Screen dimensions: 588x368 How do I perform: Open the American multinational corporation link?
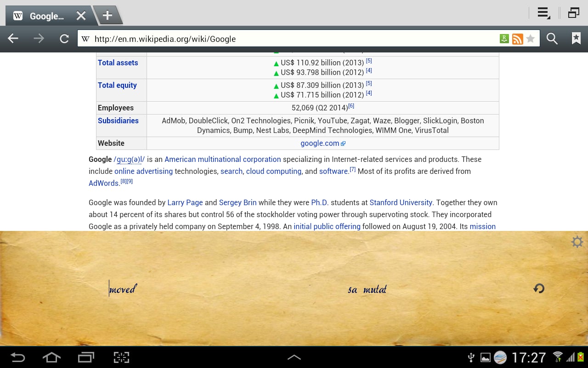[223, 159]
